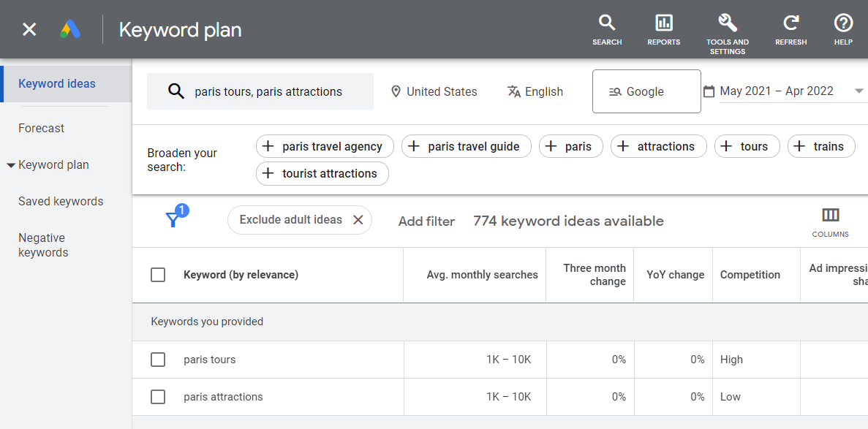Remove the Exclude adult ideas filter
Screen dimensions: 868x429
point(358,220)
